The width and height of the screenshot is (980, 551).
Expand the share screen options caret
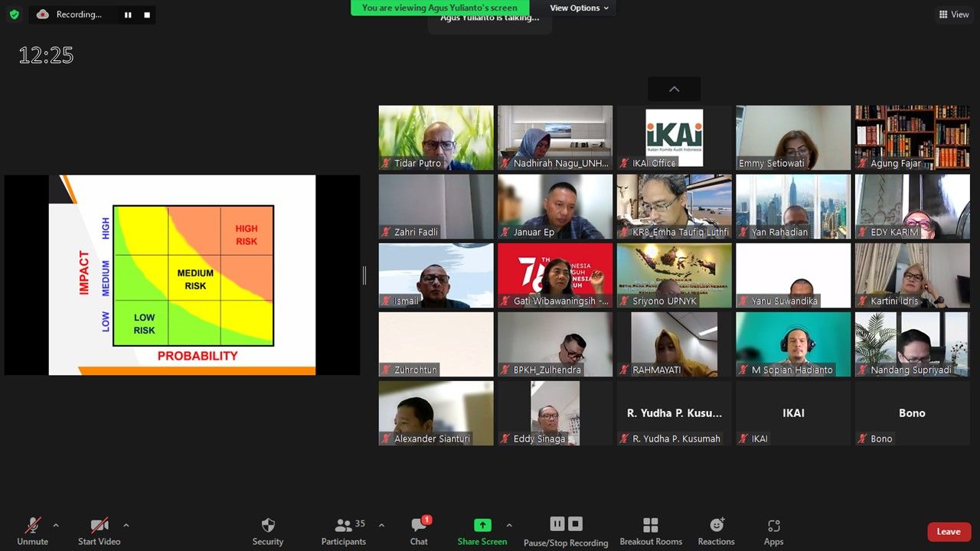(x=509, y=525)
